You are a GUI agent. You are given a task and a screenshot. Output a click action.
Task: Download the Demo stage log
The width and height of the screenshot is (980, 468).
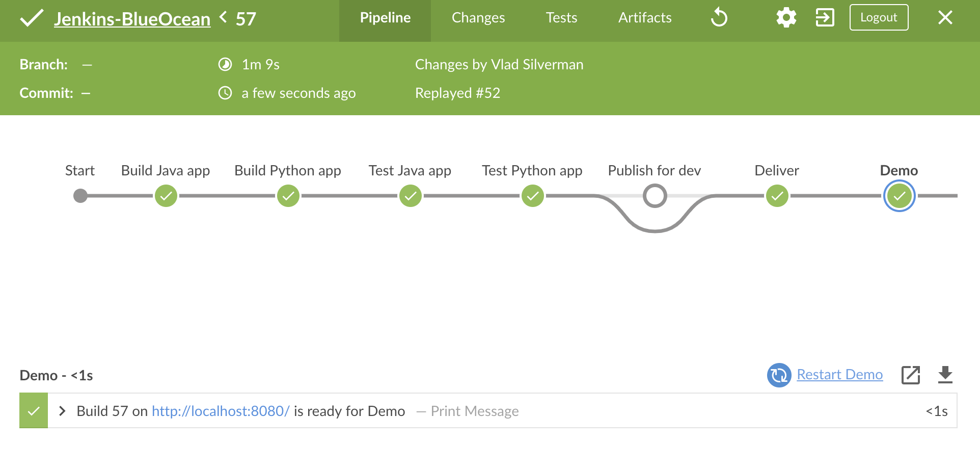tap(945, 375)
